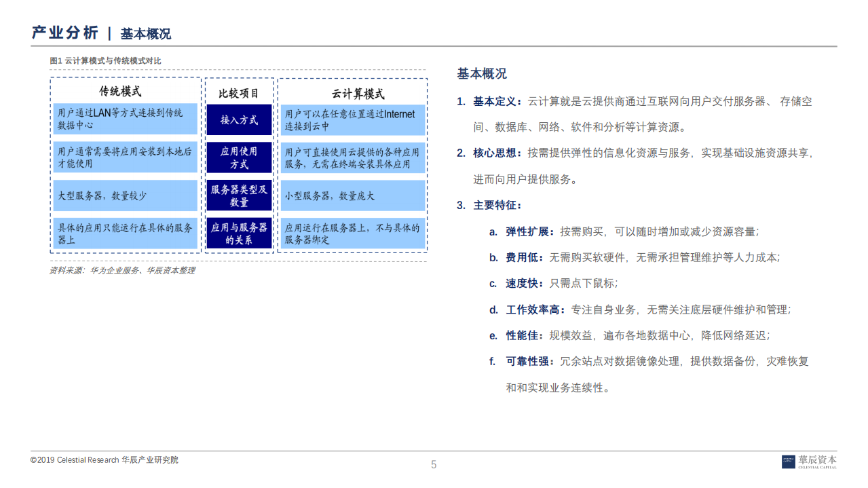Click the 華辰資本 square logo icon
This screenshot has height=488, width=868.
tap(788, 460)
